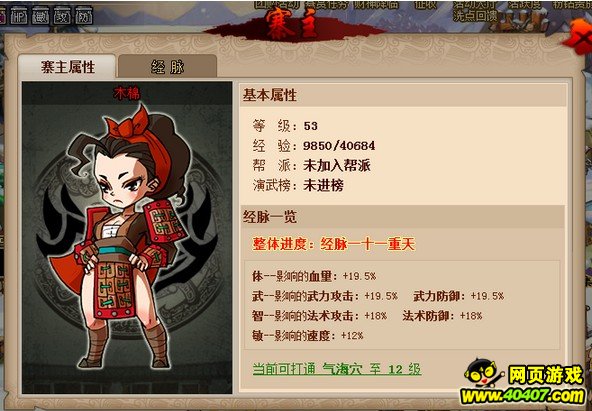Image resolution: width=592 pixels, height=411 pixels.
Task: Click the experience value 9850/40684
Action: tap(339, 146)
